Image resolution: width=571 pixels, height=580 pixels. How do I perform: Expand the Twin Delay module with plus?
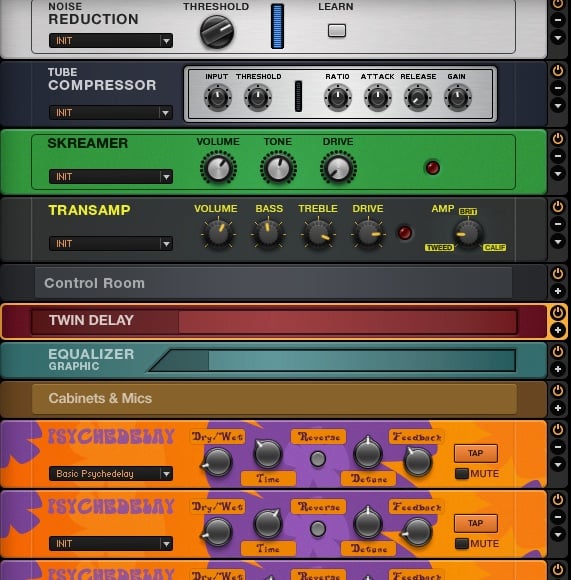coord(558,330)
